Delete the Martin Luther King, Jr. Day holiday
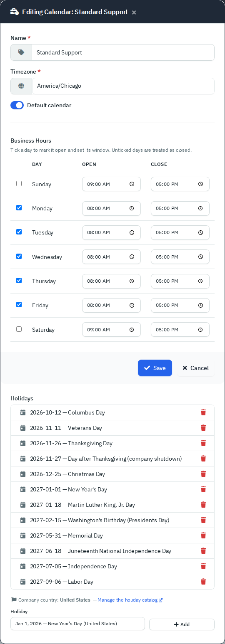The height and width of the screenshot is (644, 225). (x=203, y=505)
